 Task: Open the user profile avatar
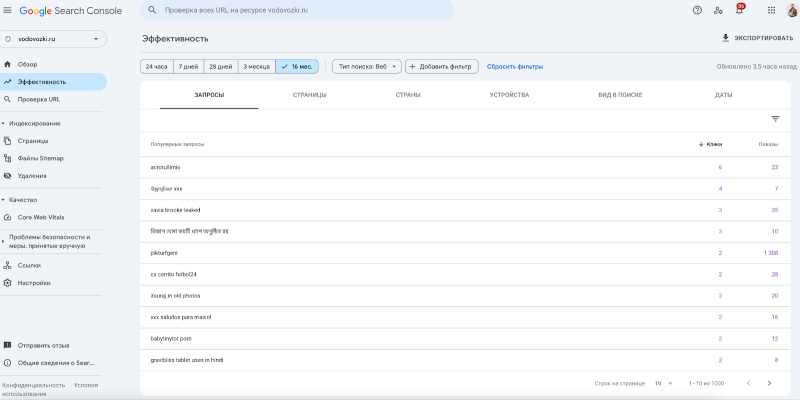pos(791,10)
